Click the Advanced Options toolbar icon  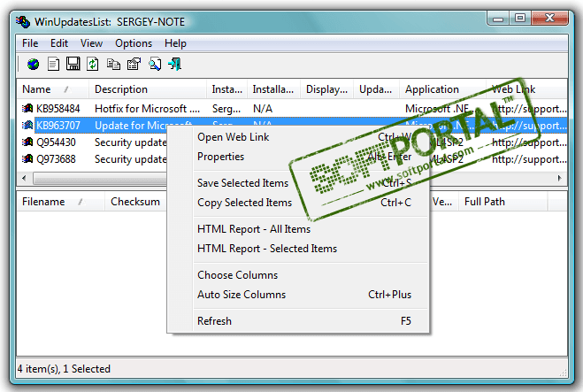134,65
